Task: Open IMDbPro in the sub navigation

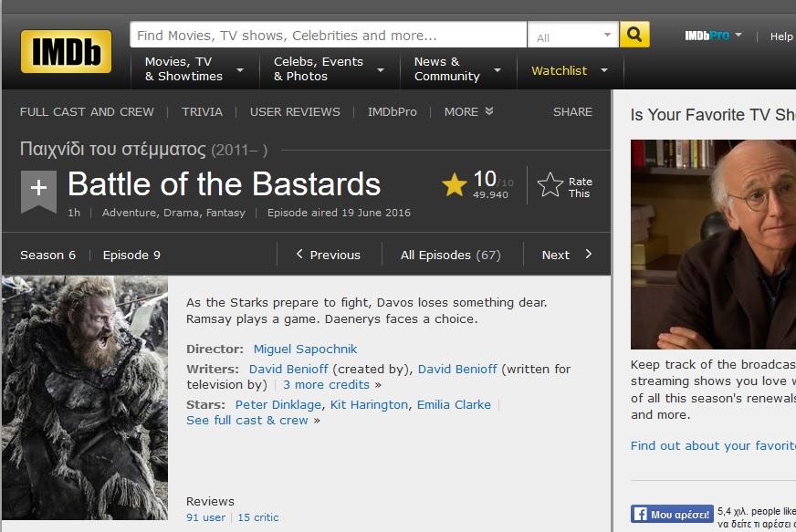Action: point(393,111)
